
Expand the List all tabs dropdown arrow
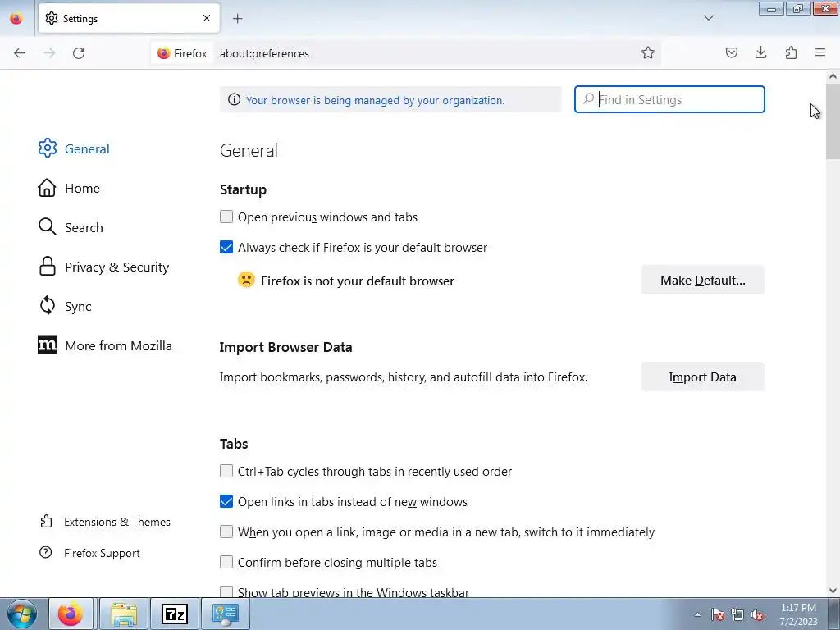pyautogui.click(x=708, y=18)
